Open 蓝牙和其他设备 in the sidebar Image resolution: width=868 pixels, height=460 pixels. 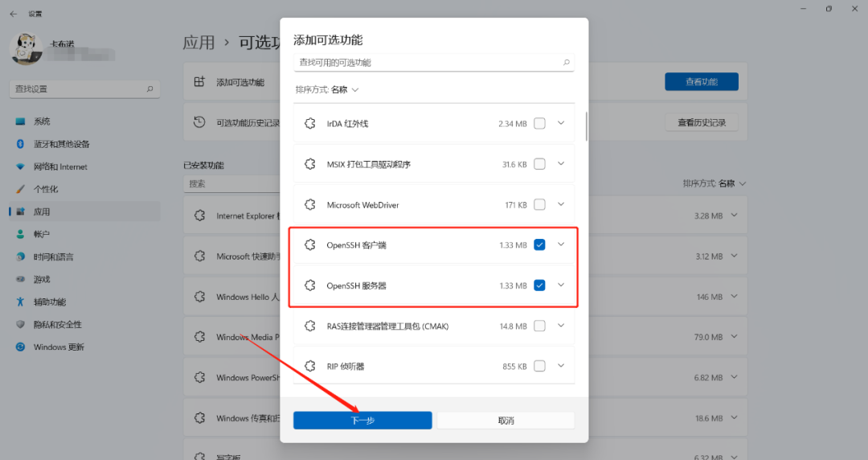pyautogui.click(x=84, y=144)
